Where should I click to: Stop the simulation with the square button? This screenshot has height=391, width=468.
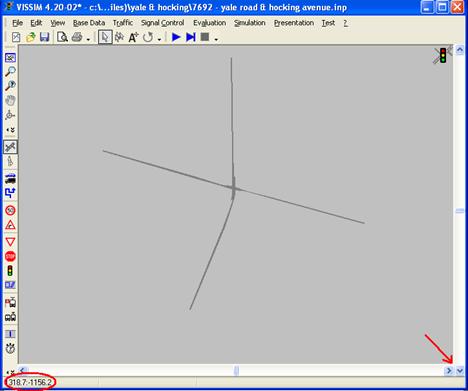205,37
